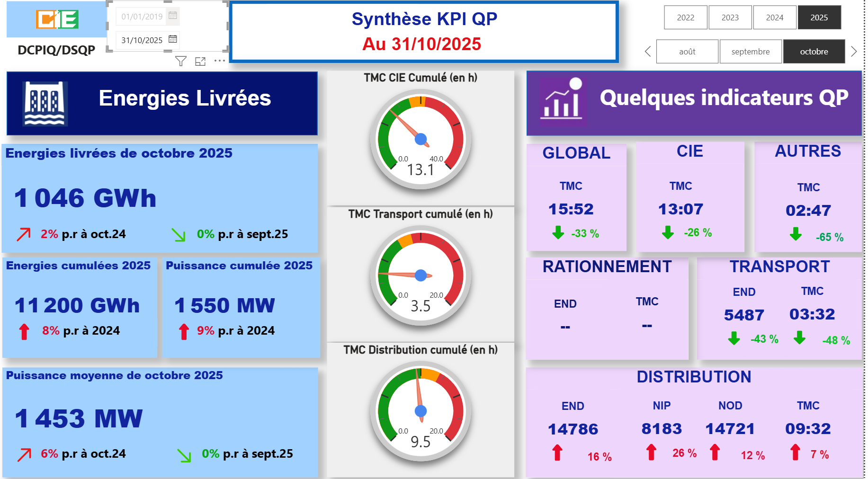Select the 2024 year tab

point(774,18)
